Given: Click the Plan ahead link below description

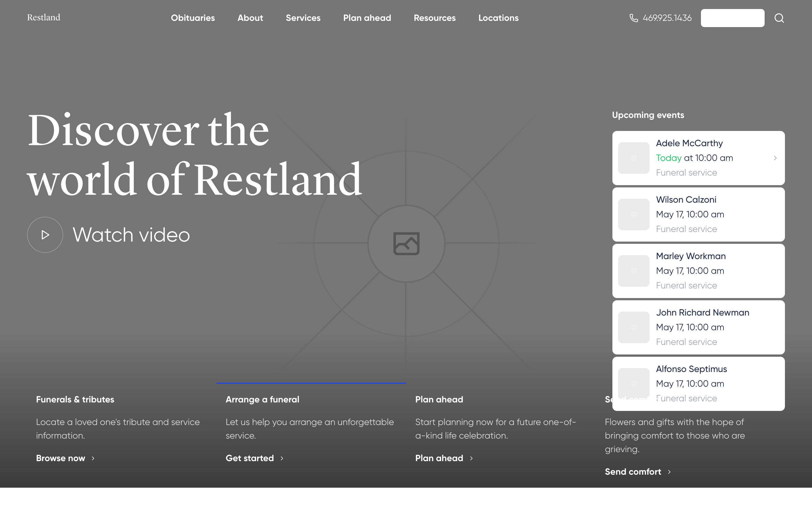Looking at the screenshot, I should [439, 458].
